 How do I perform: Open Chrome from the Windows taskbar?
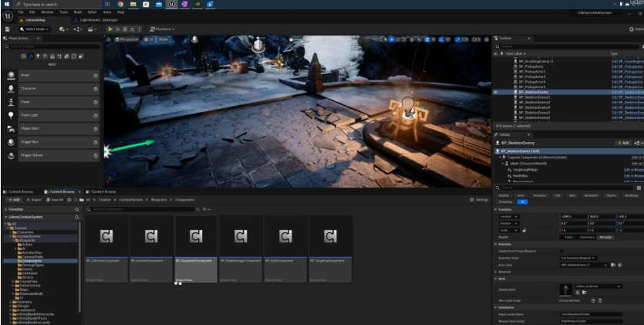point(120,4)
